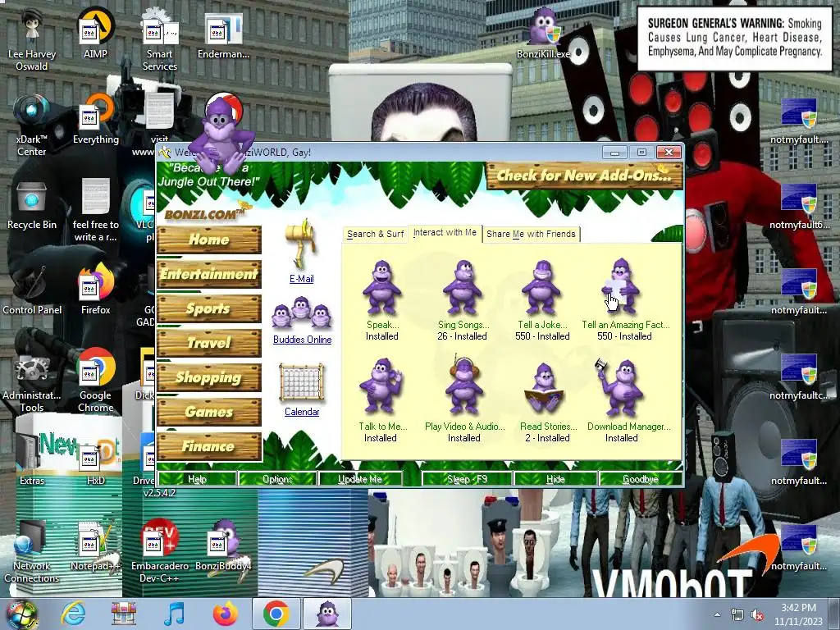The image size is (840, 630).
Task: Open AIMP music note taskbar icon
Action: (x=174, y=614)
